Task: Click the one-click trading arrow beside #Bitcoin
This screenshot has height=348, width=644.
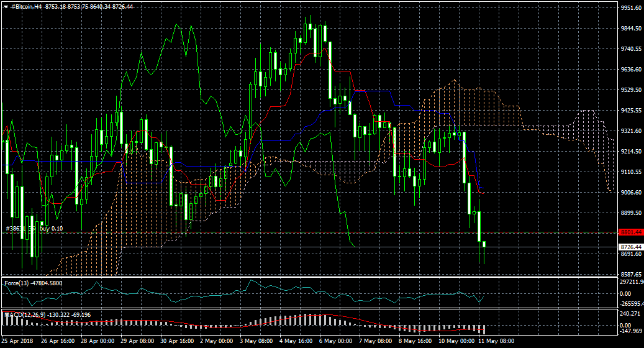Action: [x=6, y=6]
